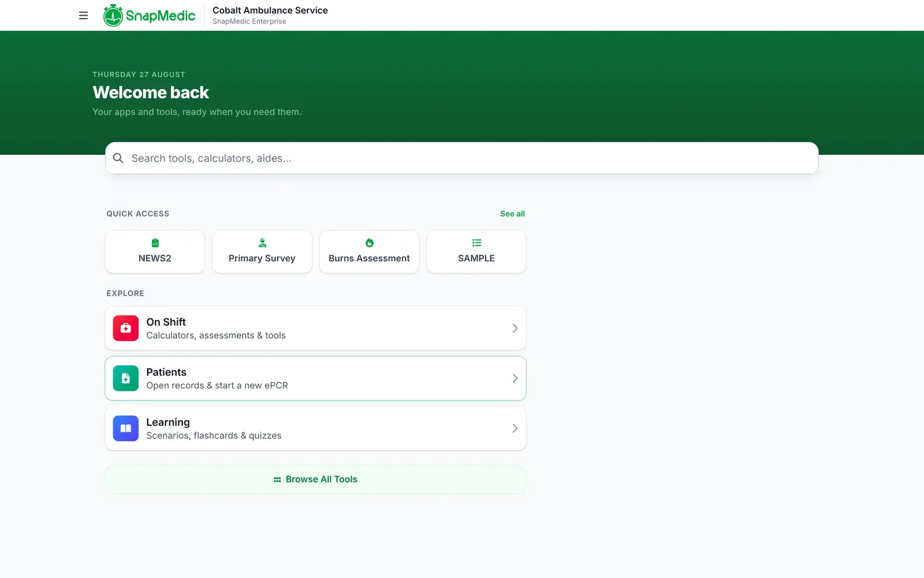The image size is (924, 578).
Task: Click the blue Learning book icon
Action: 126,428
